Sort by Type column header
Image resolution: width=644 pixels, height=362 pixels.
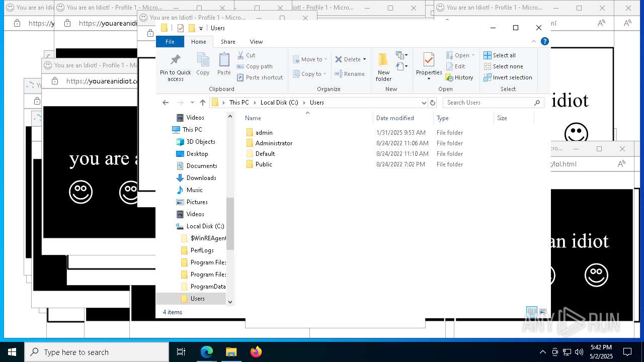pyautogui.click(x=443, y=118)
